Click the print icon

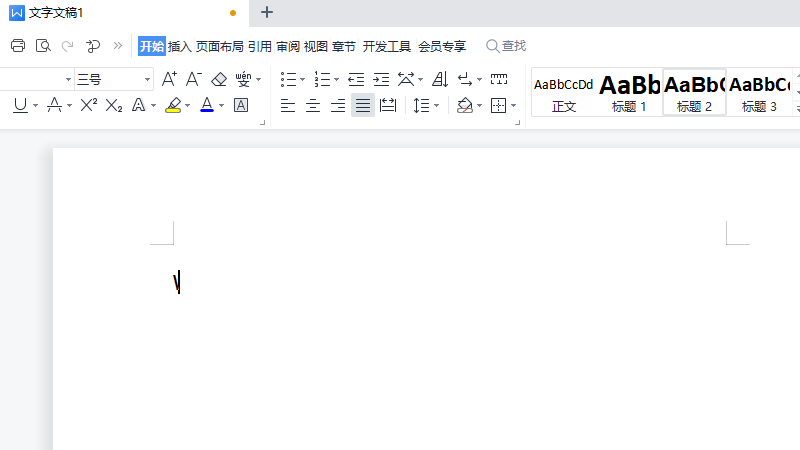click(x=17, y=46)
